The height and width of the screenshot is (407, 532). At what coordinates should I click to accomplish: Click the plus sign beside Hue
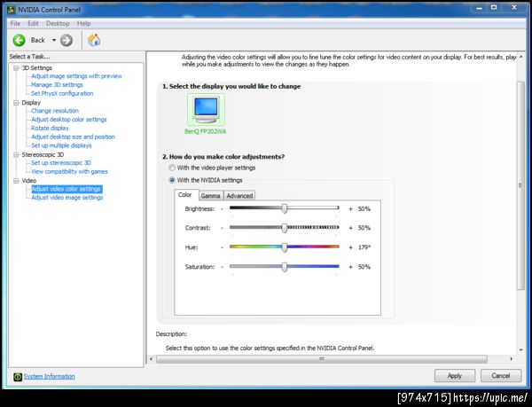click(350, 247)
